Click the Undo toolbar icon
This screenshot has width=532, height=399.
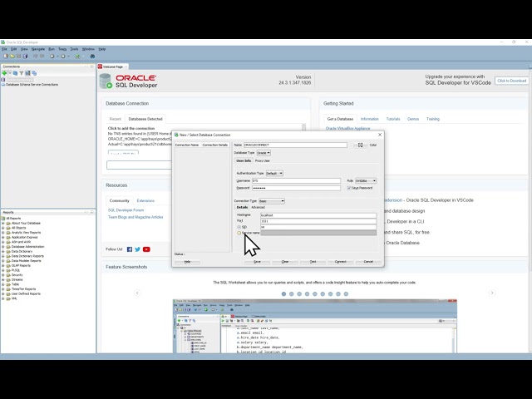[35, 57]
